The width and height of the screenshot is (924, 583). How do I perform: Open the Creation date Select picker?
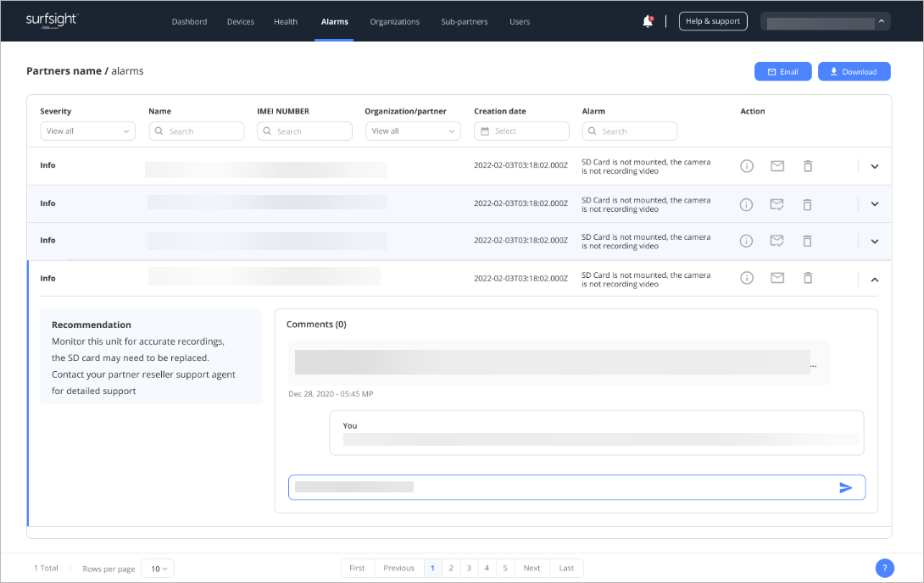tap(521, 130)
